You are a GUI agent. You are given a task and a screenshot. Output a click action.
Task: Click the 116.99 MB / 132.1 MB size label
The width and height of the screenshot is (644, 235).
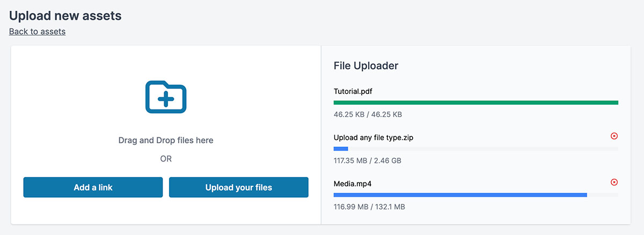pyautogui.click(x=369, y=207)
